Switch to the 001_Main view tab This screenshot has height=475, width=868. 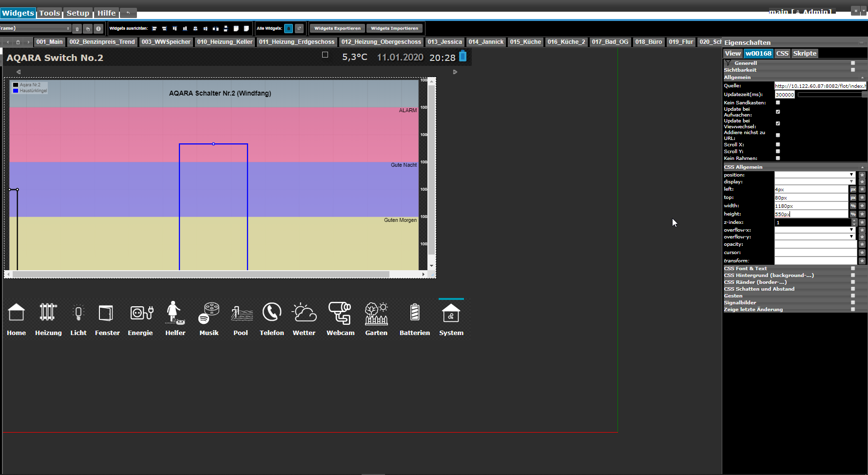[x=49, y=42]
